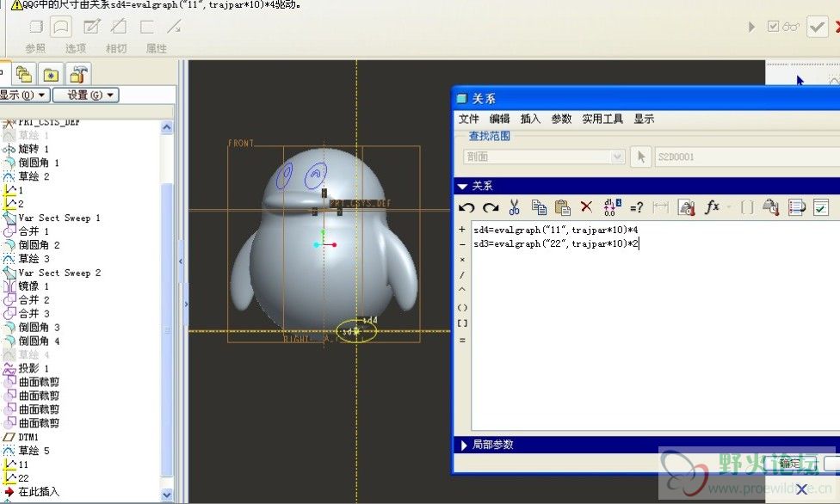Insert division slash operator
Image resolution: width=840 pixels, height=504 pixels.
pos(462,274)
